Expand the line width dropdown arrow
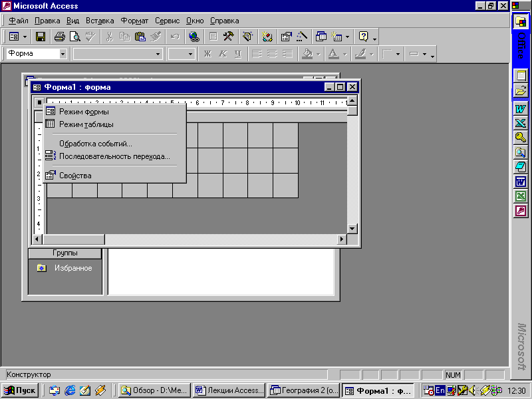 coord(398,54)
